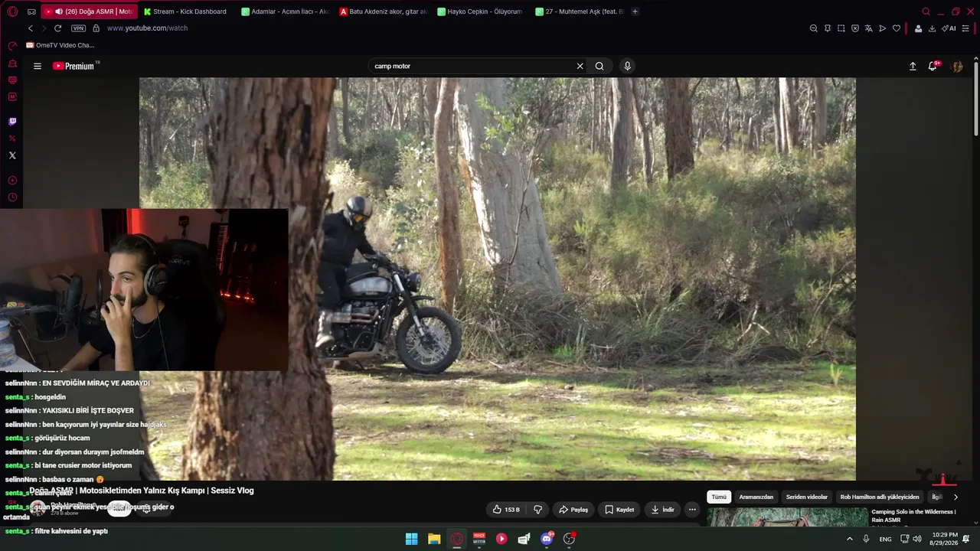Open the site security lock icon
Image resolution: width=980 pixels, height=551 pixels.
(x=96, y=28)
